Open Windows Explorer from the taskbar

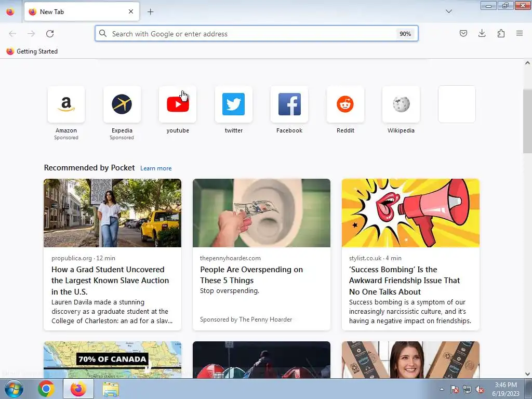click(x=111, y=390)
